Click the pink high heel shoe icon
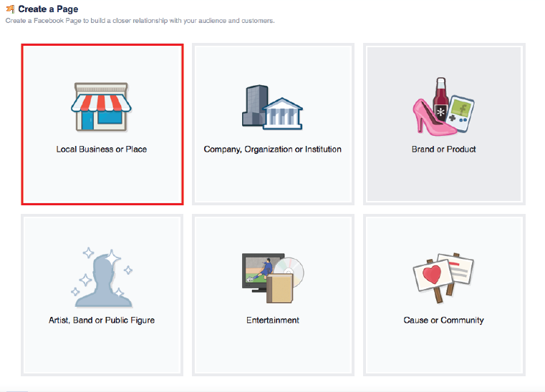545x392 pixels. click(428, 117)
